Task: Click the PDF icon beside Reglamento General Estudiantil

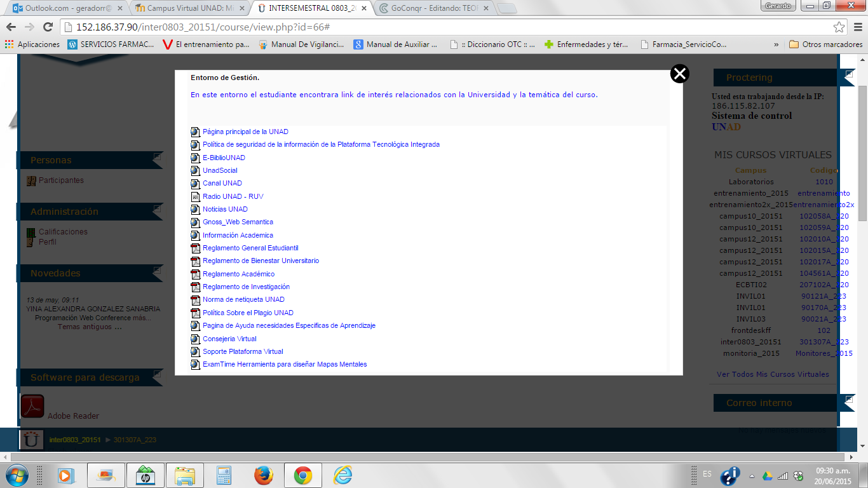Action: click(196, 248)
